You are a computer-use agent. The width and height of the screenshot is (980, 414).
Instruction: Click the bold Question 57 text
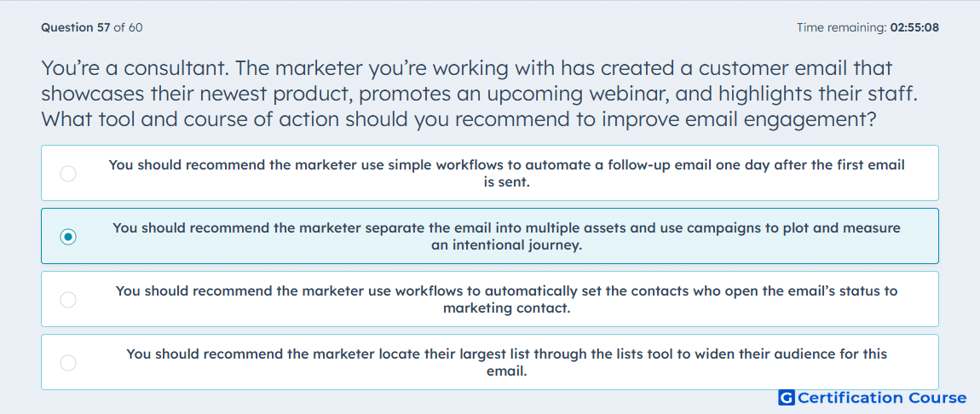pyautogui.click(x=76, y=27)
